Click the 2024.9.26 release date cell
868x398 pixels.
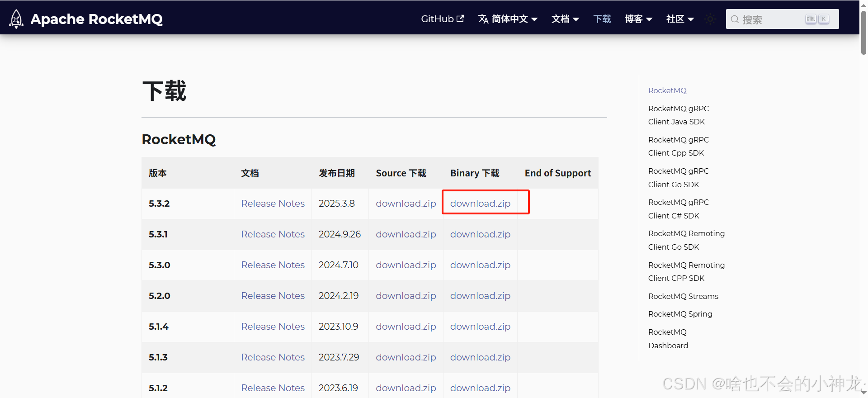[340, 234]
